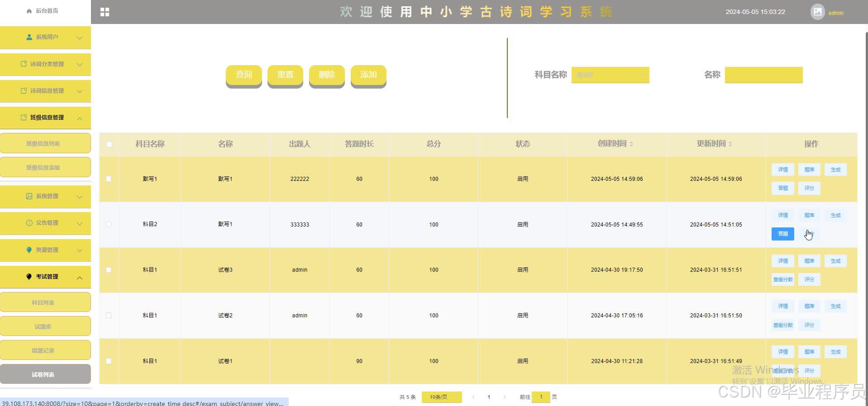Sort by 创建时间 using its sort arrows
Screen dimensions: 868x406
pos(631,144)
